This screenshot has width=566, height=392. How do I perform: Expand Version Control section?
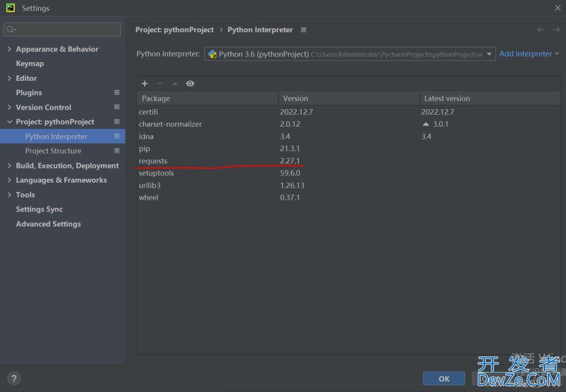click(x=10, y=107)
